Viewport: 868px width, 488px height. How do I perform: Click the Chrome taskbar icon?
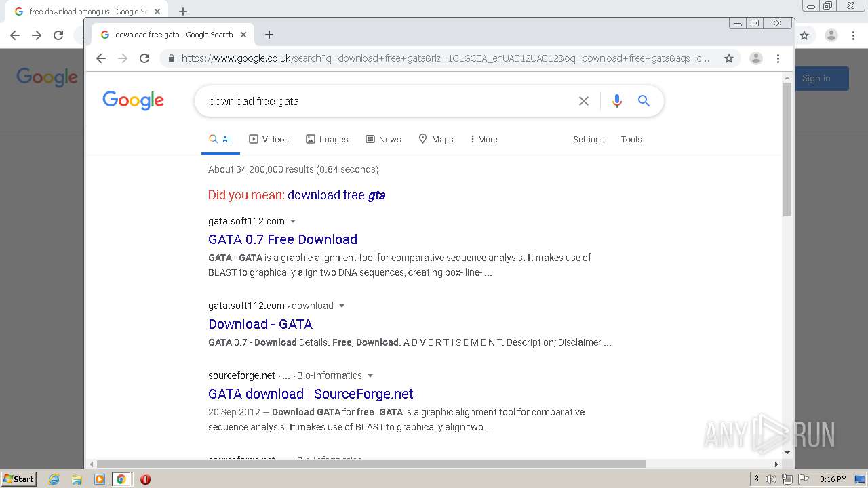pos(121,479)
